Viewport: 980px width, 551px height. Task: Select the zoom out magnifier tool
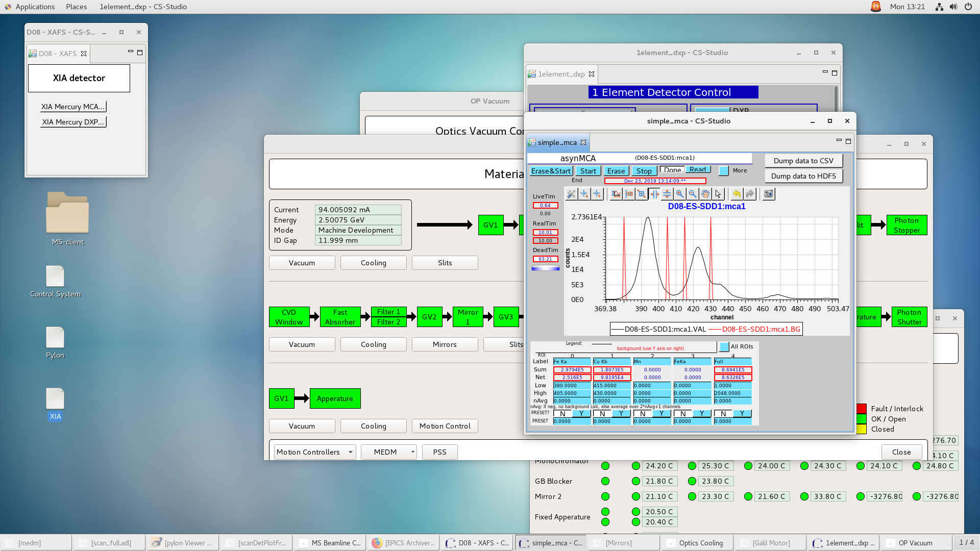692,194
